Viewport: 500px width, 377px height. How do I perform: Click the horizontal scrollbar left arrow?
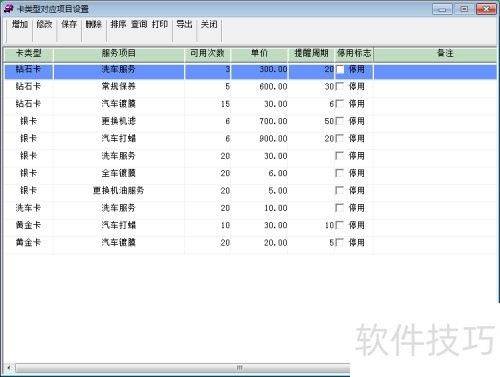[9, 368]
